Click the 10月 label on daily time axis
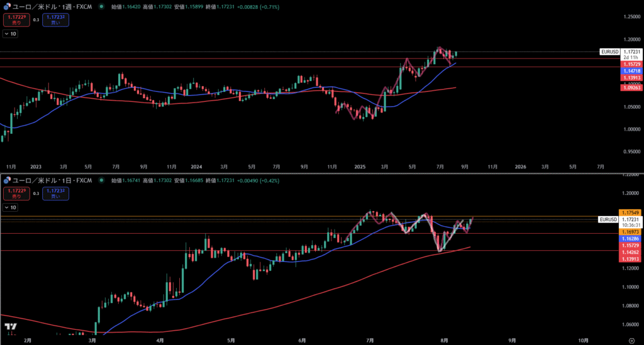Viewport: 644px width, 345px height. [583, 341]
